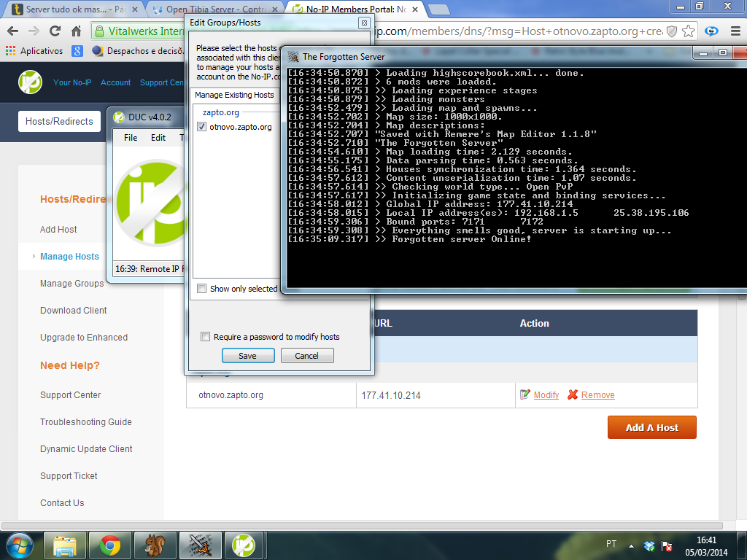
Task: Show hidden tray icons arrow
Action: pos(631,545)
